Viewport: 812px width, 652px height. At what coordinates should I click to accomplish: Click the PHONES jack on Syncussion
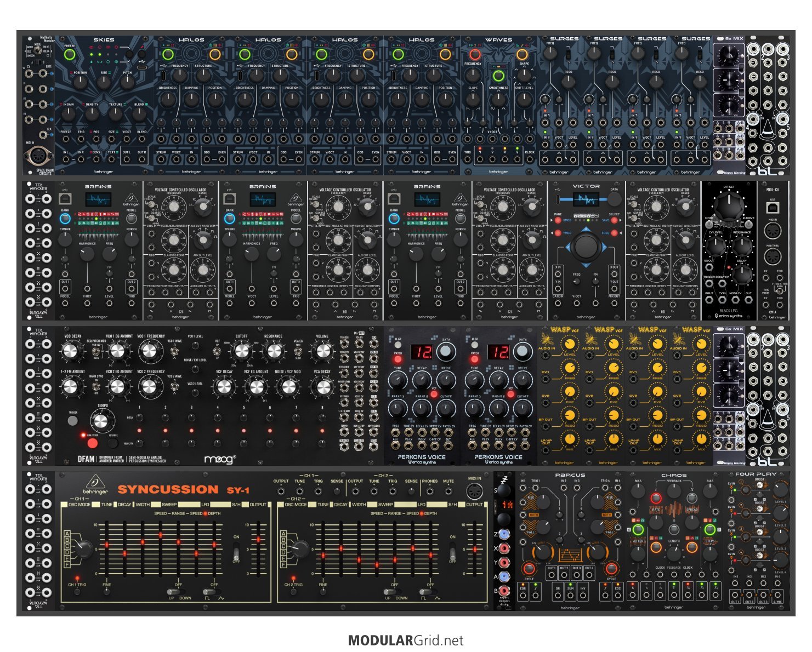coord(430,491)
